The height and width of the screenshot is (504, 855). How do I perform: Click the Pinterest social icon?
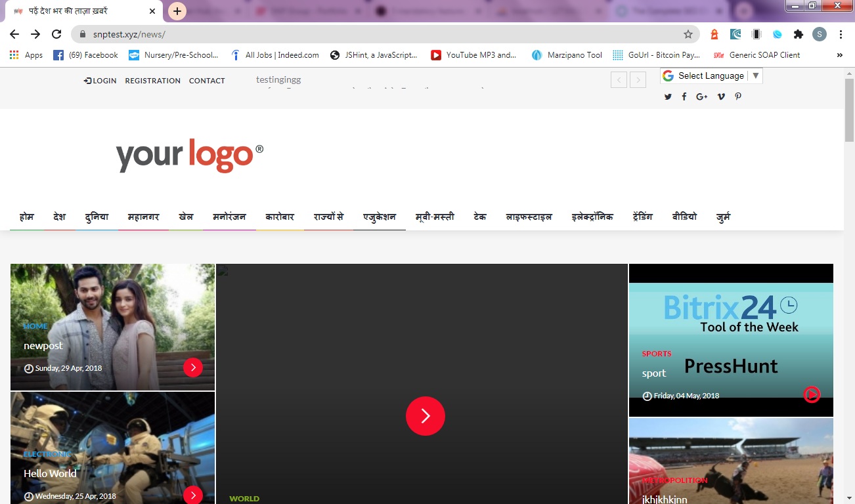tap(737, 96)
